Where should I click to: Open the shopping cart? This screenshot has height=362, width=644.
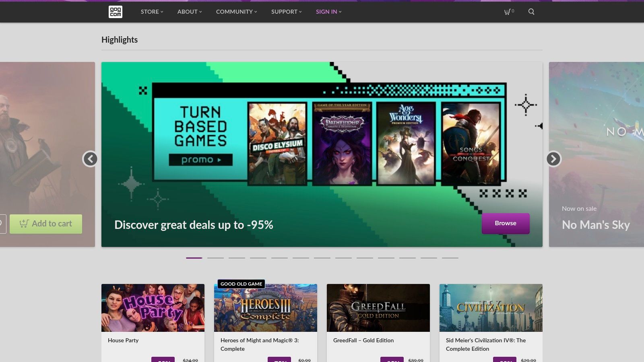pos(507,12)
